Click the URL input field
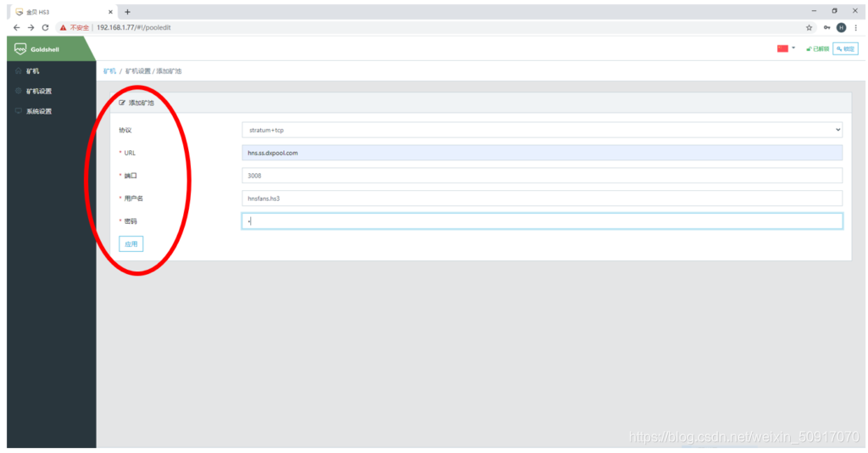Viewport: 868px width, 453px height. point(542,153)
